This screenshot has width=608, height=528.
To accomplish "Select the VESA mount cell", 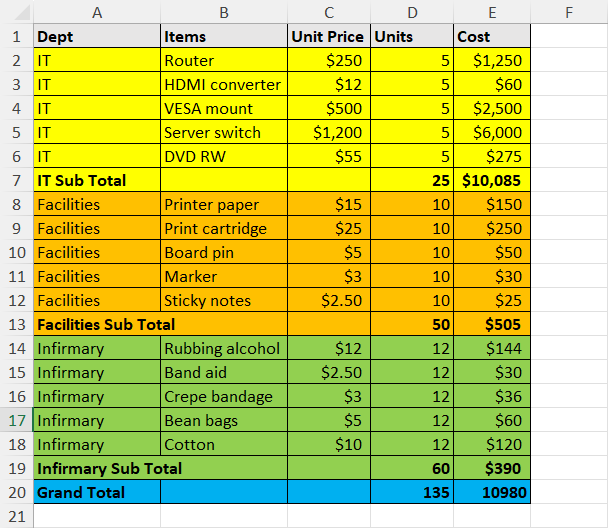I will (224, 109).
